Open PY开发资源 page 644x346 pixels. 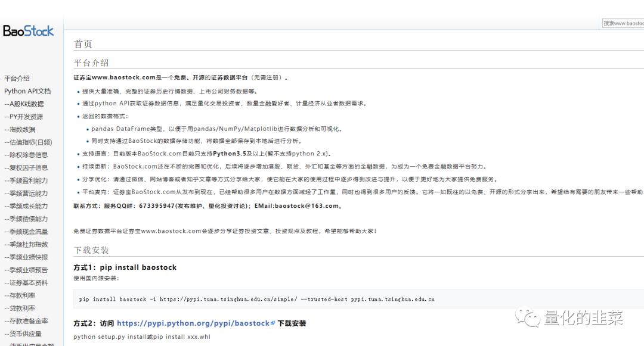coord(24,116)
